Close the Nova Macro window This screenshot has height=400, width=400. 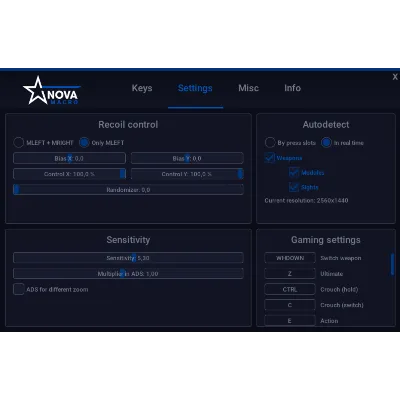point(395,77)
